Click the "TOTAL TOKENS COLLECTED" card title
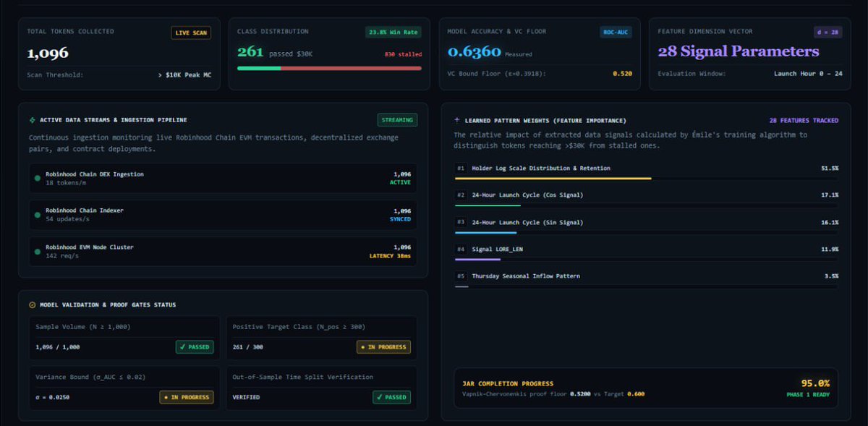Screen dimensions: 868x426 tap(70, 31)
